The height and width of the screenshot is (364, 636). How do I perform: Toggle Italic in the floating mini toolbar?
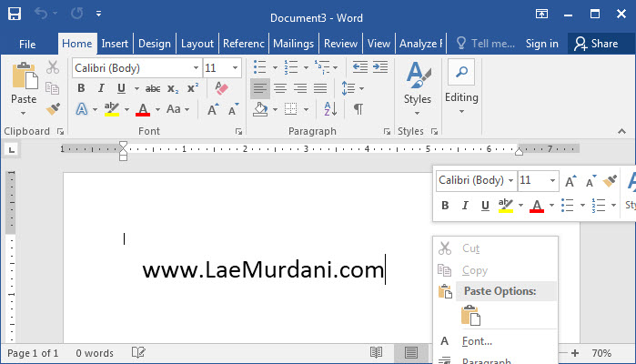(465, 206)
